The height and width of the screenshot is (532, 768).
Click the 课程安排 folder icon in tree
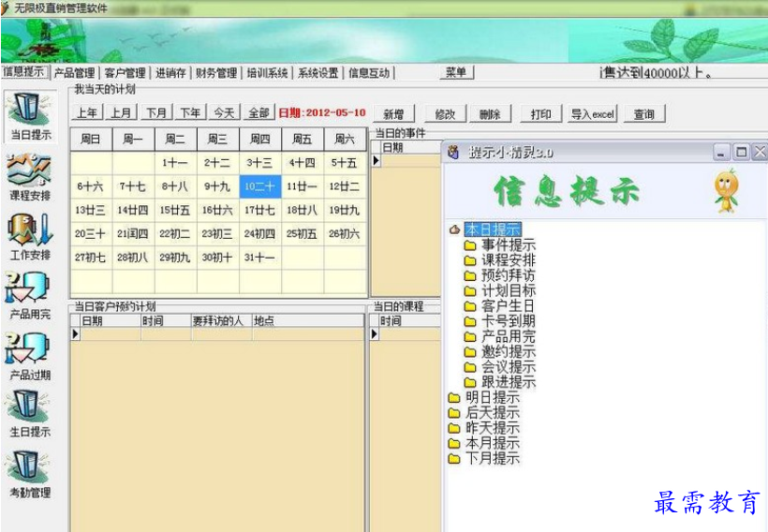[470, 260]
